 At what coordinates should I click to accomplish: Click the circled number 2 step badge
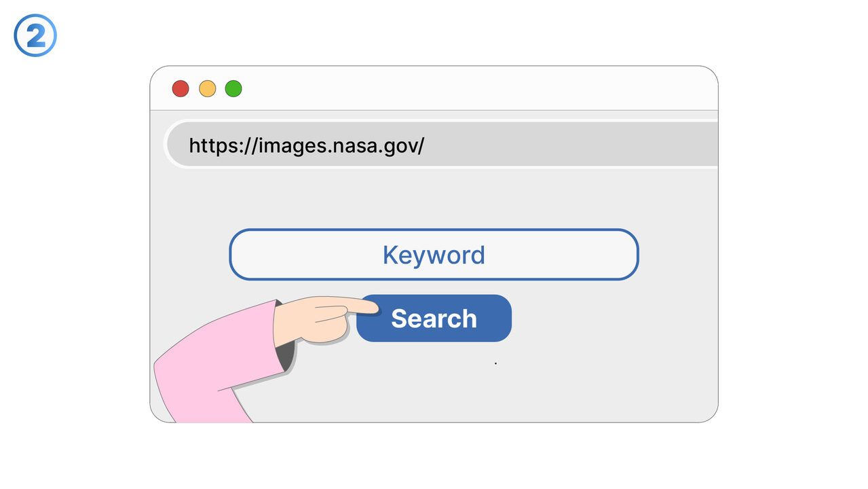tap(35, 35)
